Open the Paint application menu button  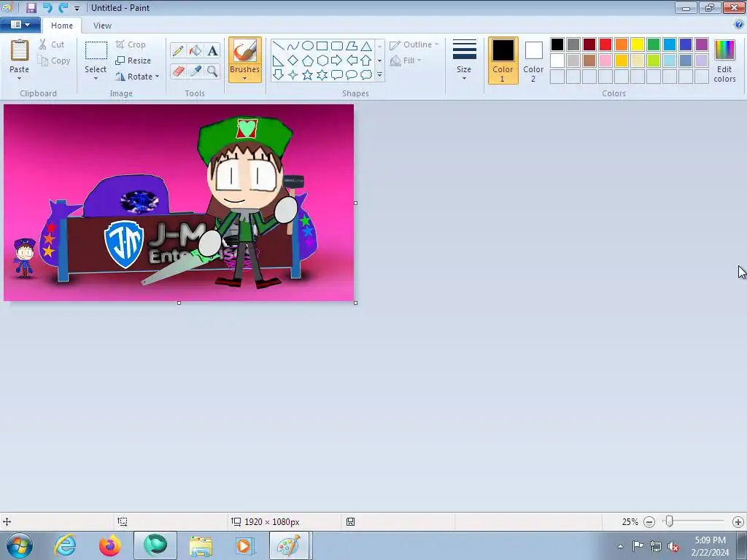point(20,25)
